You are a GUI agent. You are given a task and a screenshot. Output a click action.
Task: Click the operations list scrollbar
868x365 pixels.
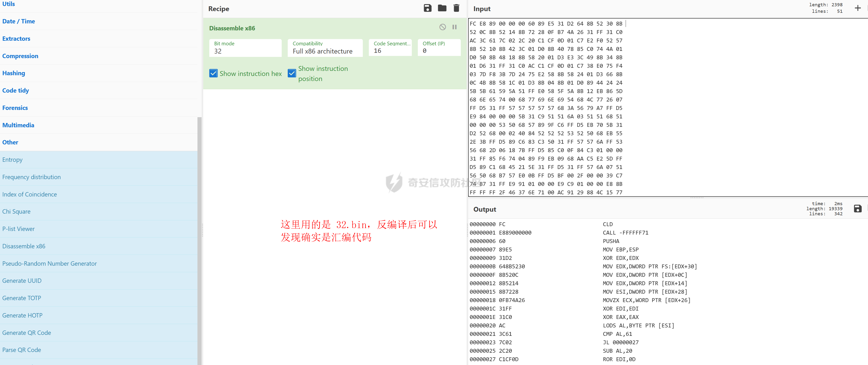pyautogui.click(x=199, y=241)
